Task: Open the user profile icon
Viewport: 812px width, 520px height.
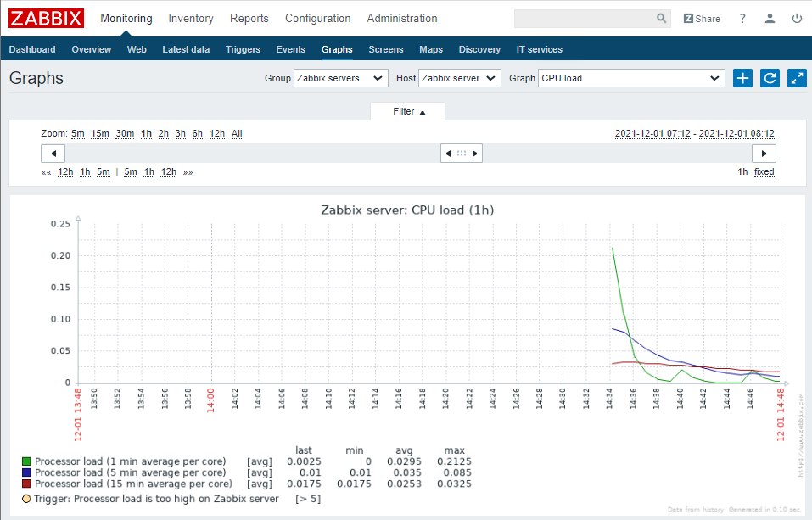Action: 770,19
